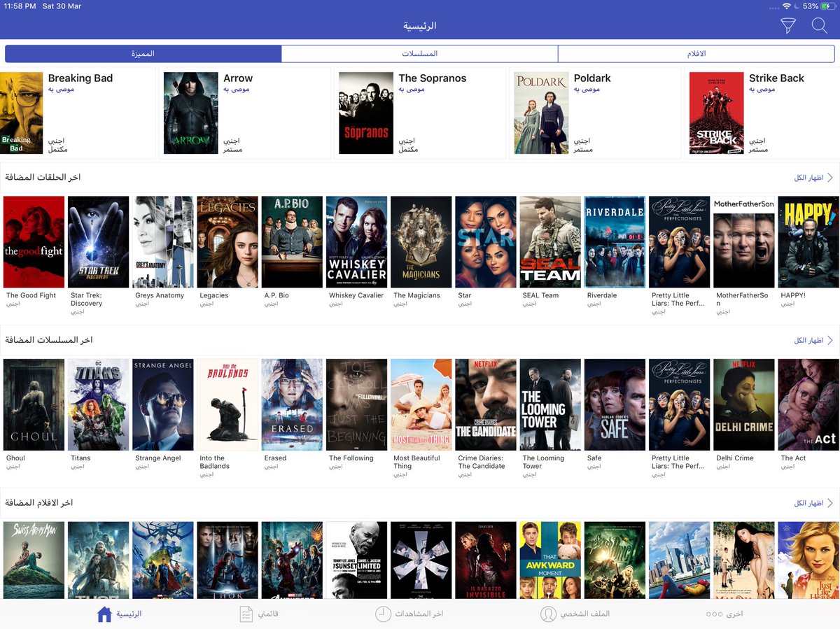Open the Swiss Army Man movie poster
Image resolution: width=840 pixels, height=629 pixels.
34,560
